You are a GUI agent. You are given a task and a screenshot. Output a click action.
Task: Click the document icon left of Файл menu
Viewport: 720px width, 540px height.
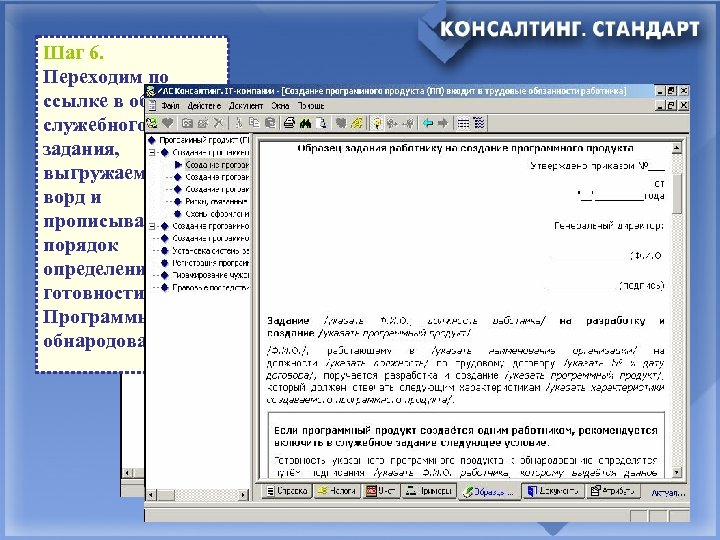pyautogui.click(x=152, y=106)
